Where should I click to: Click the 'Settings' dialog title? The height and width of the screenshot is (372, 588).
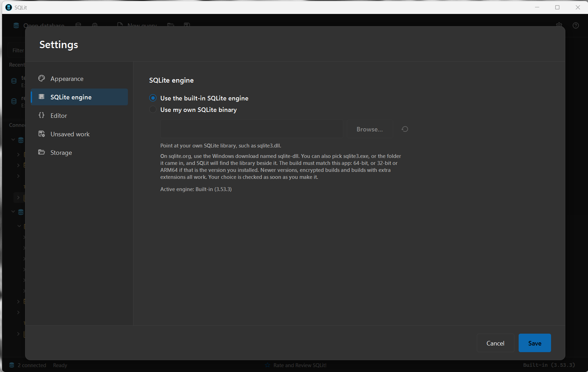(59, 45)
